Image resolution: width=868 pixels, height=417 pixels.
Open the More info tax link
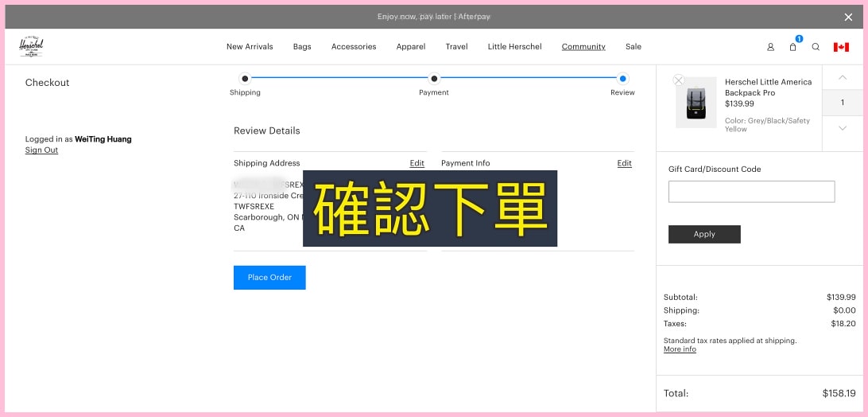(x=680, y=349)
